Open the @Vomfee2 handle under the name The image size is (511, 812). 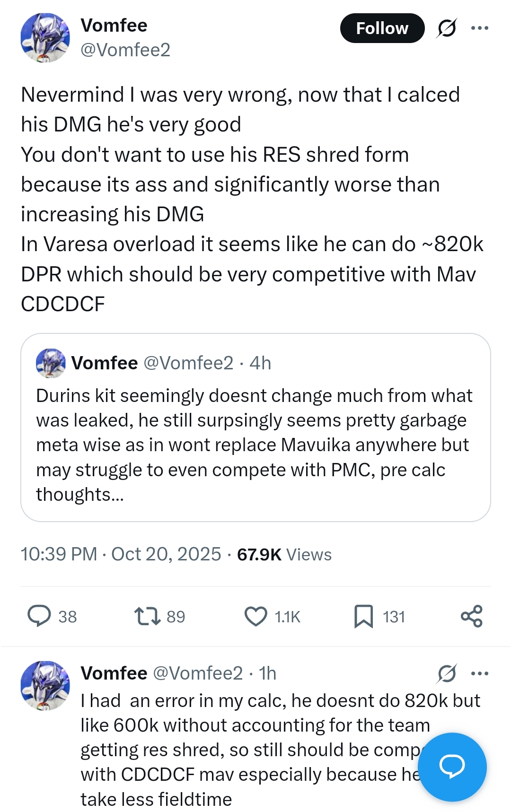[125, 50]
